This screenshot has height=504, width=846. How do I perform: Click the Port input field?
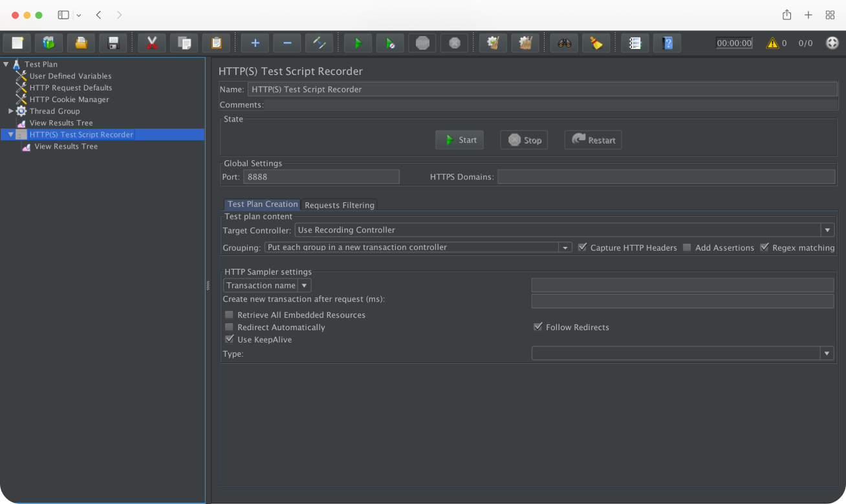(x=321, y=177)
